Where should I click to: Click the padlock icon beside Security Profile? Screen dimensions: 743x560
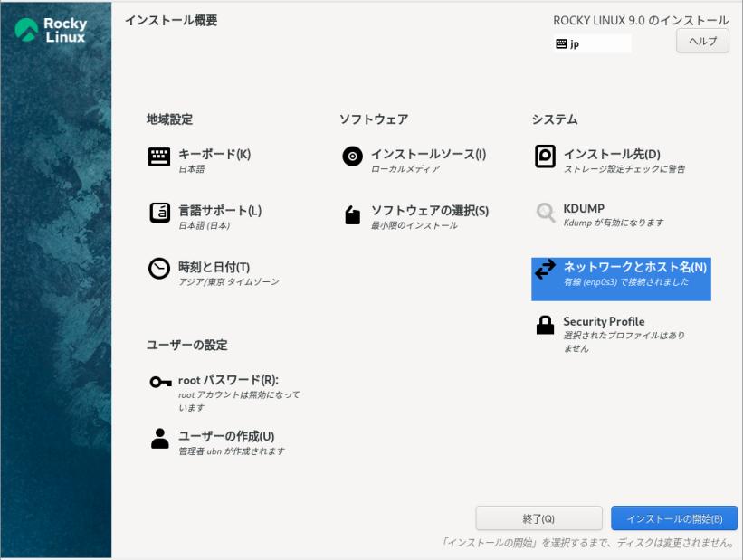tap(545, 326)
